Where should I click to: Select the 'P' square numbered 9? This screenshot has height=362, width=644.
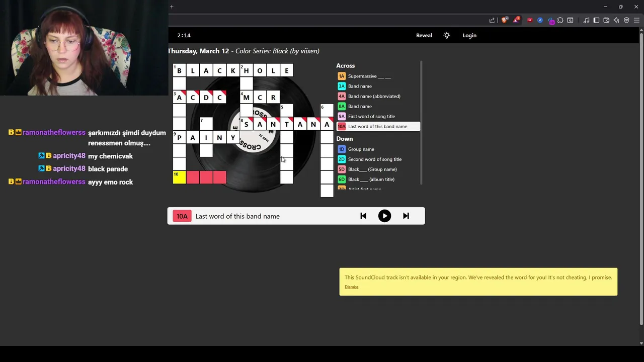[179, 137]
